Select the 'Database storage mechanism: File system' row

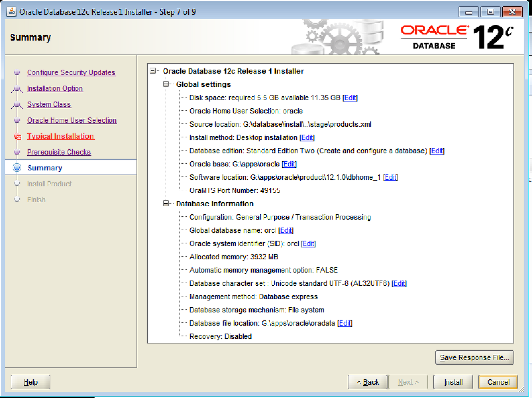coord(257,310)
